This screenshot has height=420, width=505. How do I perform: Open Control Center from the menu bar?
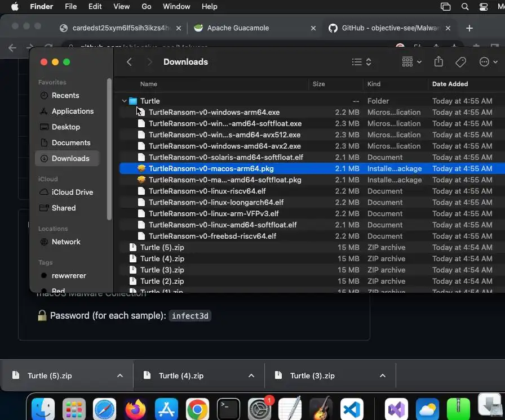(484, 7)
